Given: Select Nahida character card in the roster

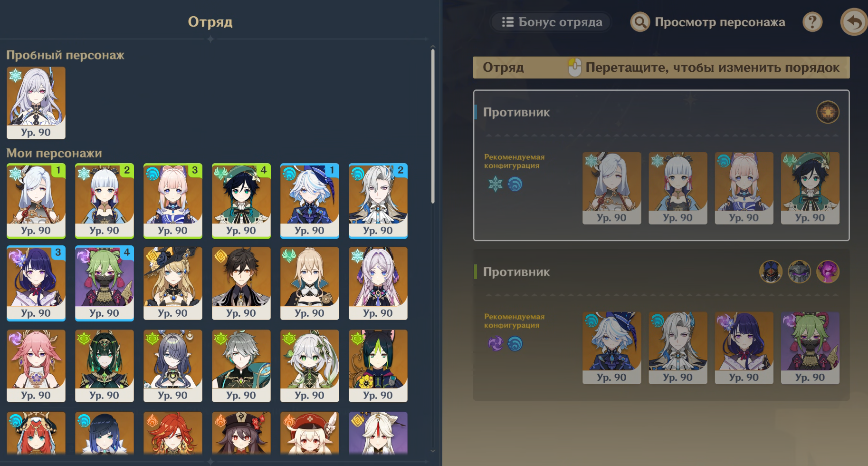Looking at the screenshot, I should point(310,366).
